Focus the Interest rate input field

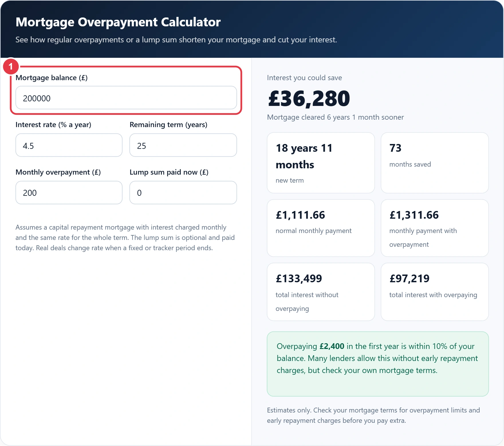click(x=69, y=145)
